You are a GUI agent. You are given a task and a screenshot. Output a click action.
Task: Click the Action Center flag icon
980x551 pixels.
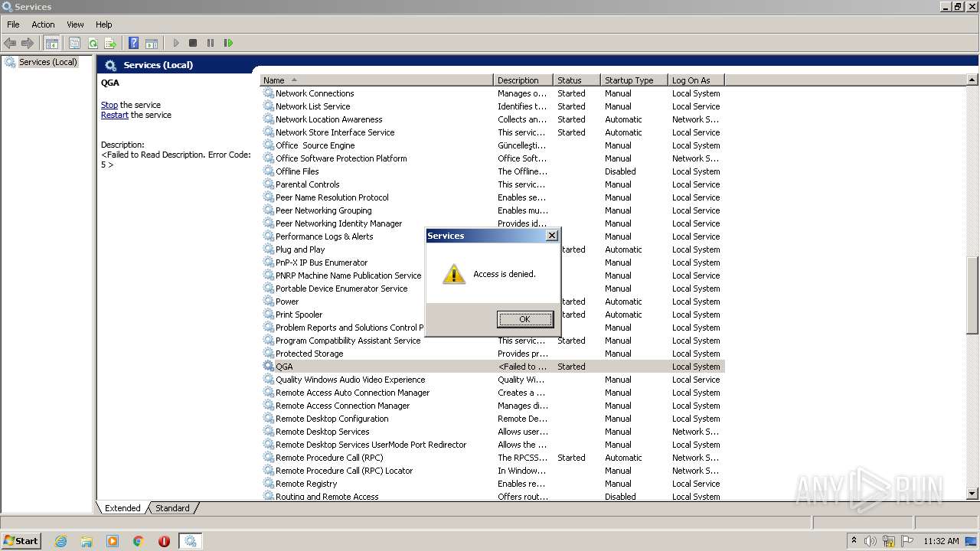coord(907,541)
